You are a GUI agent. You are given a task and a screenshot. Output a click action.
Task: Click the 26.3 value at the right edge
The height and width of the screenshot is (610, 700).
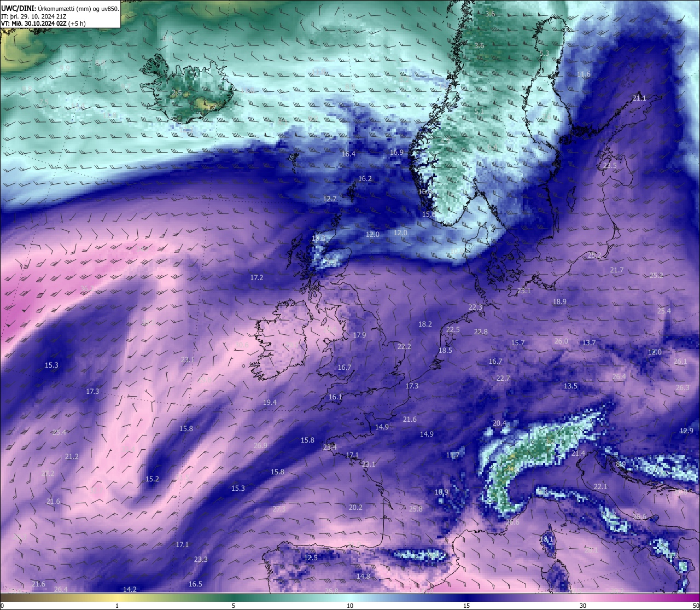[682, 387]
